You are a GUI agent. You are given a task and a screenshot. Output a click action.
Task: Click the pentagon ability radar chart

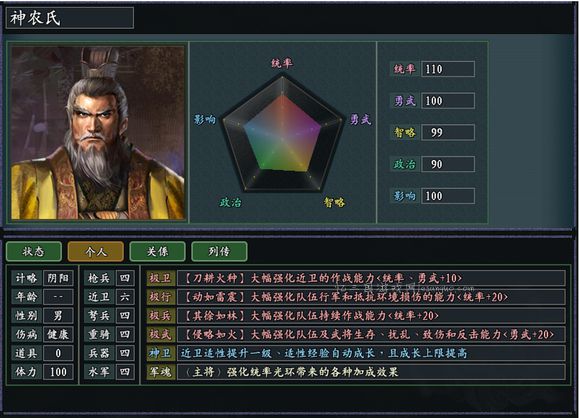point(282,134)
